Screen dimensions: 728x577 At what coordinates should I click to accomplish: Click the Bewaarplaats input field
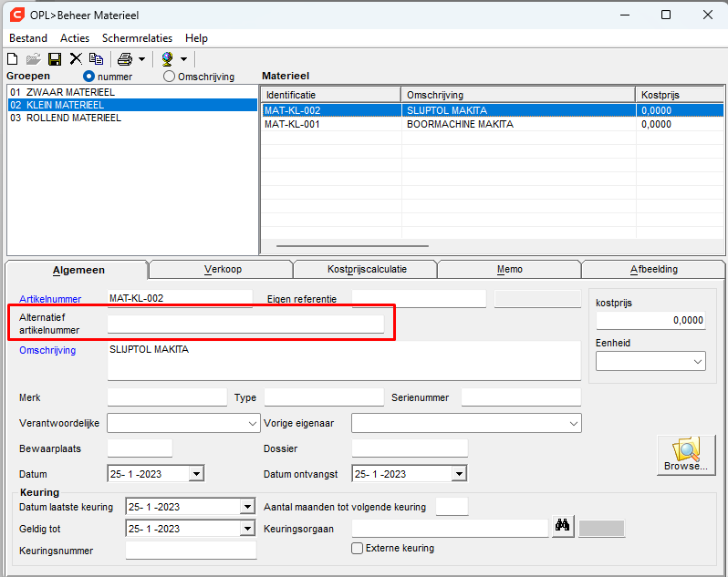(140, 448)
